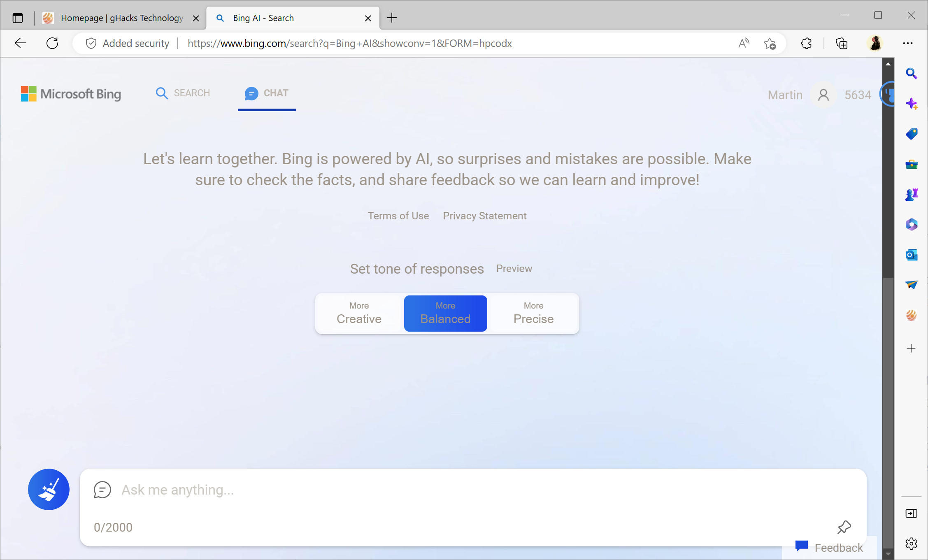
Task: Click the browser profile avatar
Action: [875, 43]
